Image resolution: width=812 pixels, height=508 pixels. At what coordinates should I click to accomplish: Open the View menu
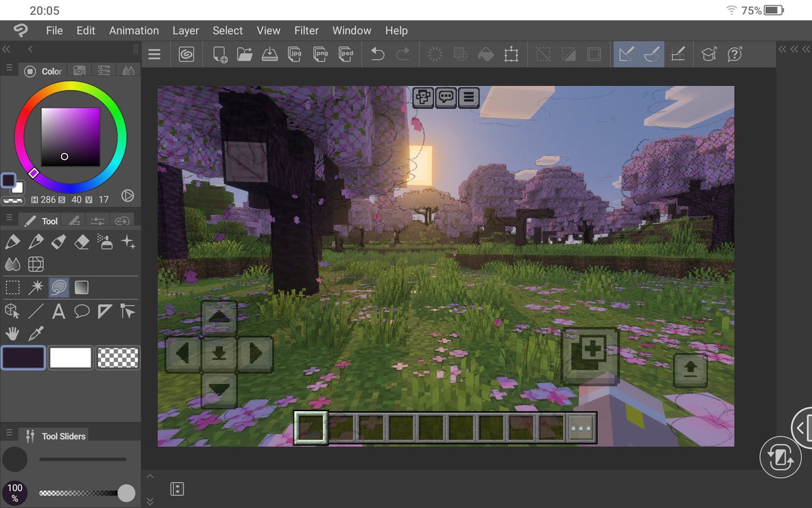(269, 30)
